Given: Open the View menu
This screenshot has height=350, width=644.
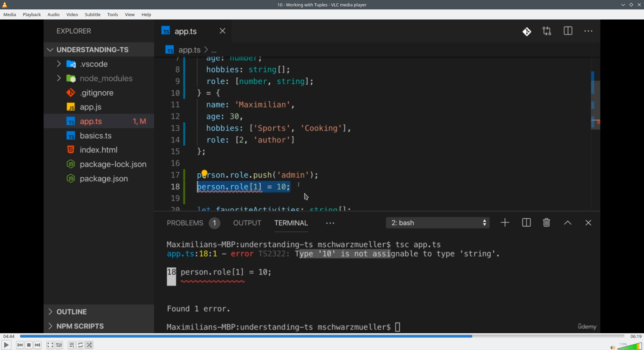Looking at the screenshot, I should [130, 15].
